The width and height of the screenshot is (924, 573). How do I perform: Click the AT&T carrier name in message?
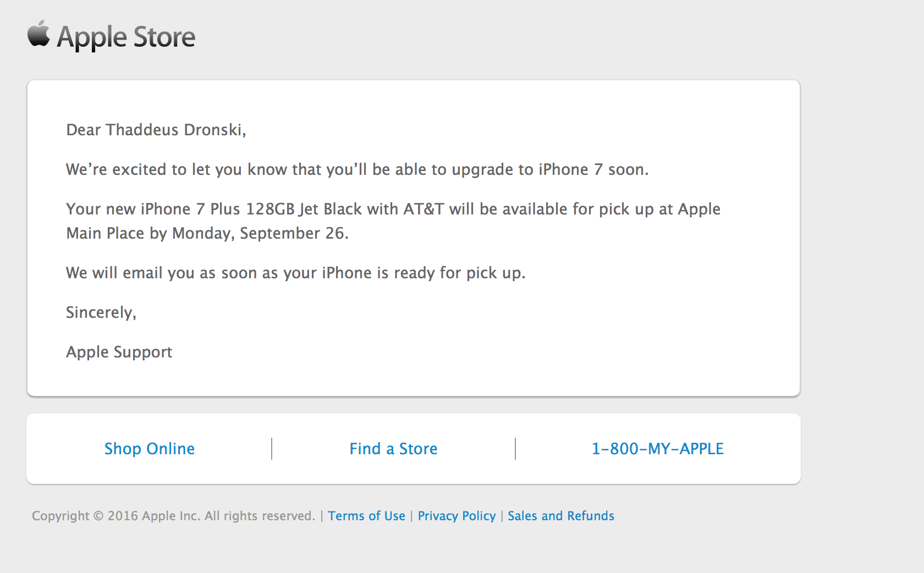(424, 209)
